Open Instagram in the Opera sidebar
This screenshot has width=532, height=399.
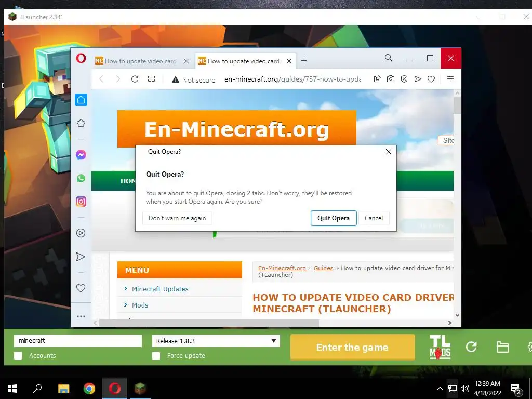click(81, 202)
